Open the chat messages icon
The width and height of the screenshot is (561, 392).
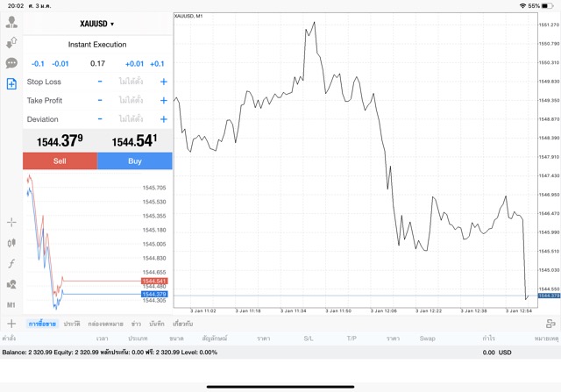point(11,63)
